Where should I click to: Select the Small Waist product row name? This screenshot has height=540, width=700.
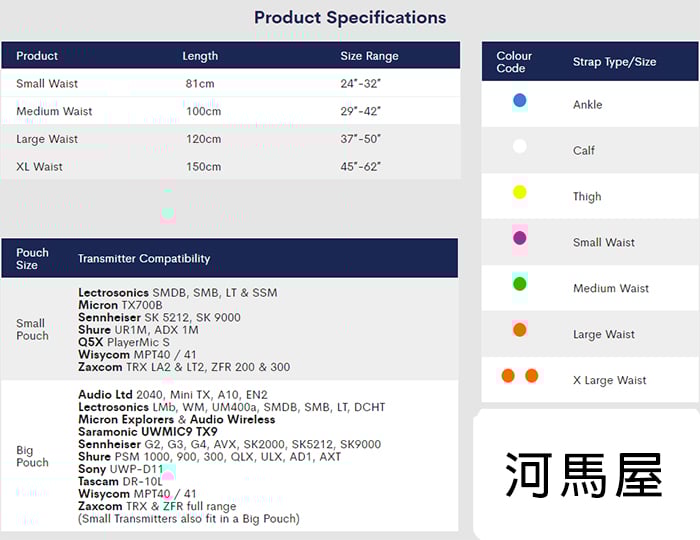tap(47, 83)
